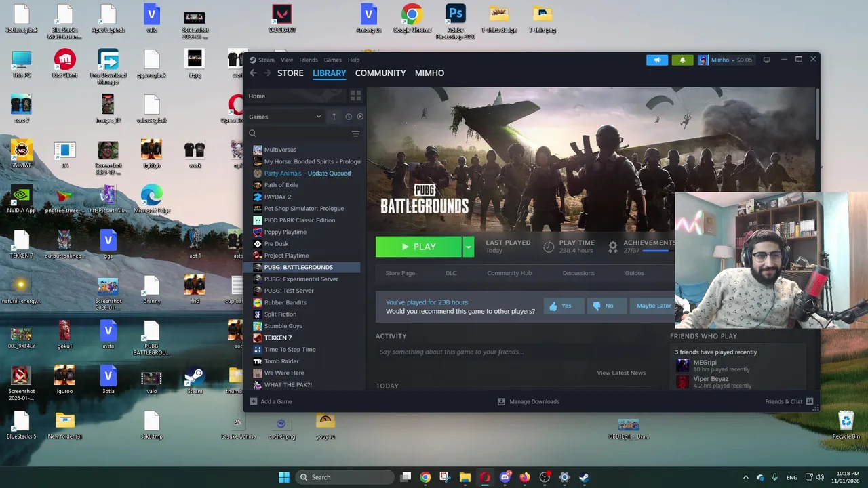The width and height of the screenshot is (868, 488).
Task: Filter library by ready-to-play icon
Action: [x=360, y=117]
